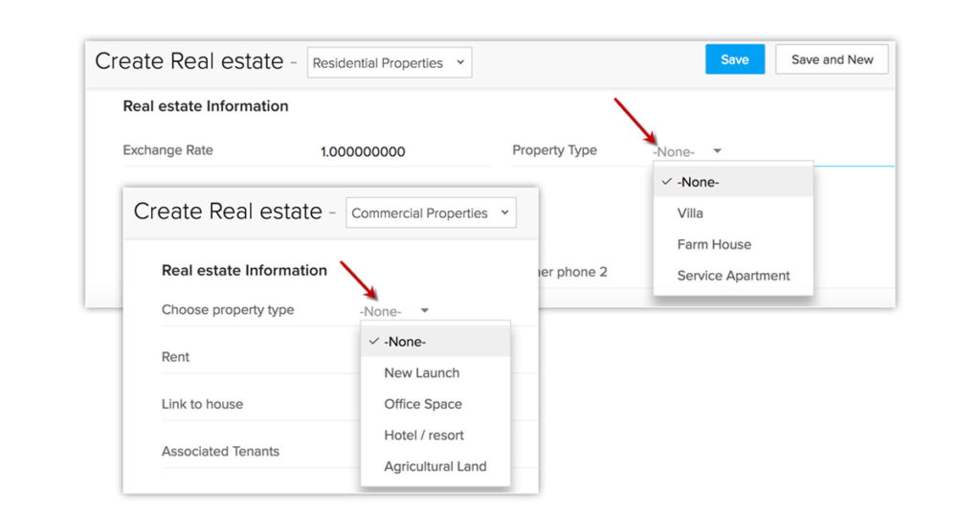980x513 pixels.
Task: Click Real estate Information heading in Residential form
Action: (x=206, y=106)
